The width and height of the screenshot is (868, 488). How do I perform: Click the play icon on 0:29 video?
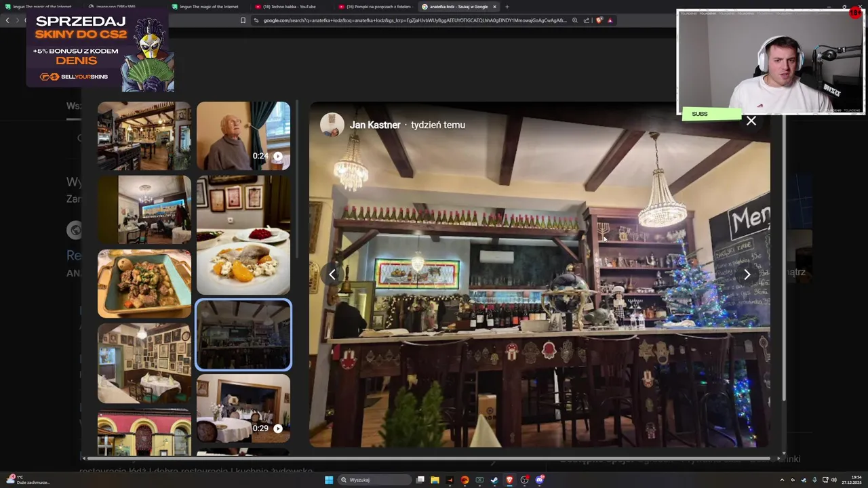pos(278,428)
